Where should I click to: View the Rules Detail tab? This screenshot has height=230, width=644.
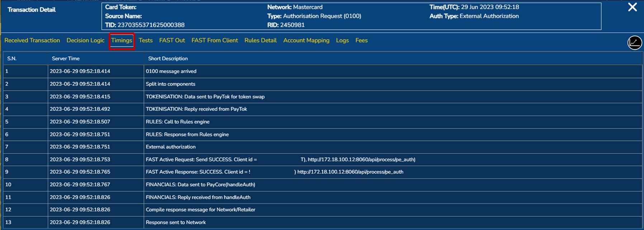coord(261,41)
